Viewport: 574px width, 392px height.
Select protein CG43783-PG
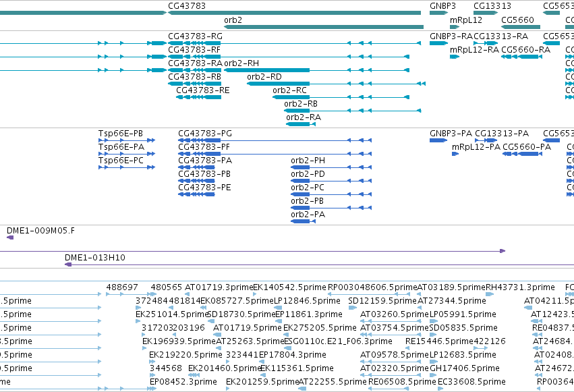pyautogui.click(x=205, y=134)
